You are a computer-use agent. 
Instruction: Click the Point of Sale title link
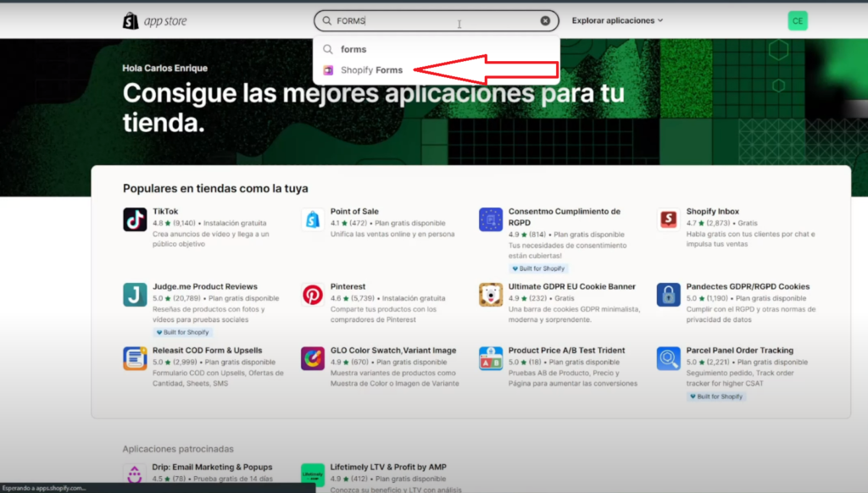click(x=354, y=212)
